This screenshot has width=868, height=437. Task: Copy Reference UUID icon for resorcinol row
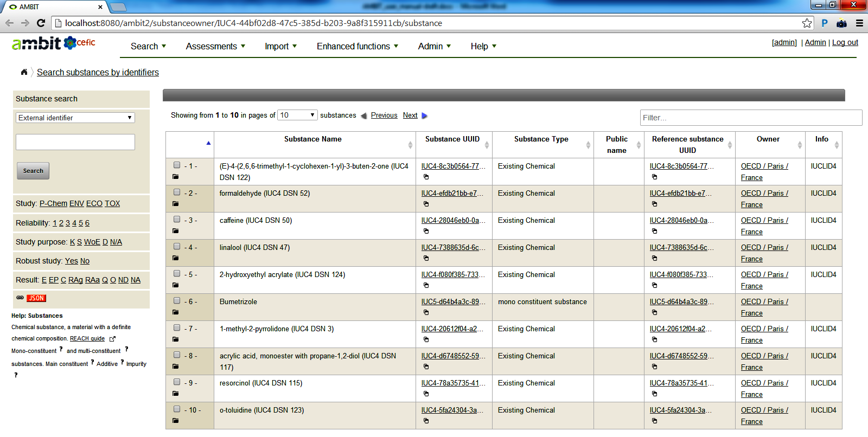[654, 394]
